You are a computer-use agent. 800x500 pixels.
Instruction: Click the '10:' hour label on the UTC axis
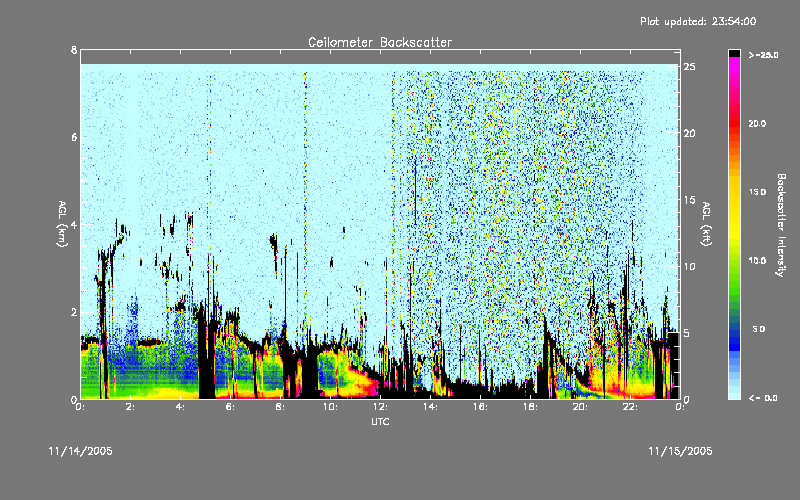pyautogui.click(x=330, y=407)
